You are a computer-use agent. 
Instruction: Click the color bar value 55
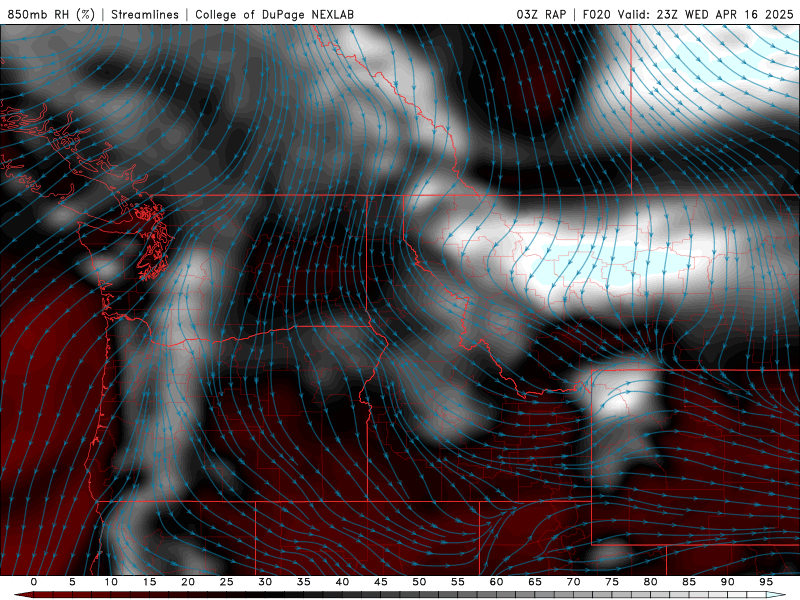458,582
